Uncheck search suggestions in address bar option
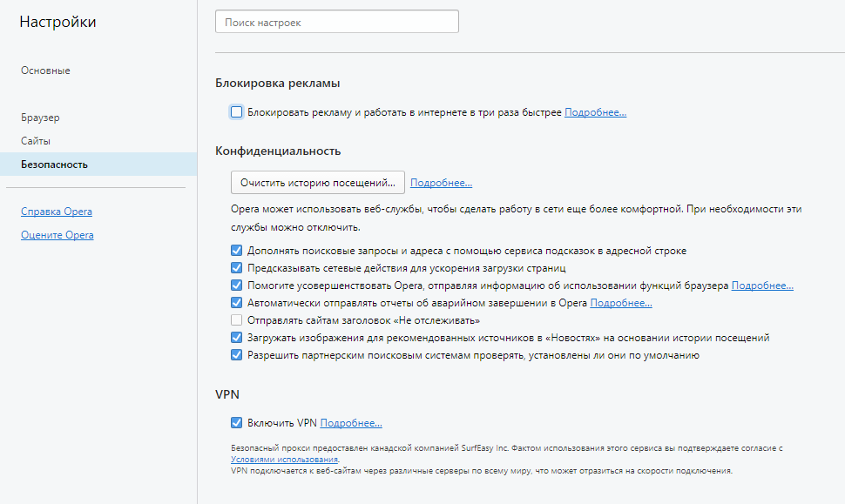 [x=237, y=251]
